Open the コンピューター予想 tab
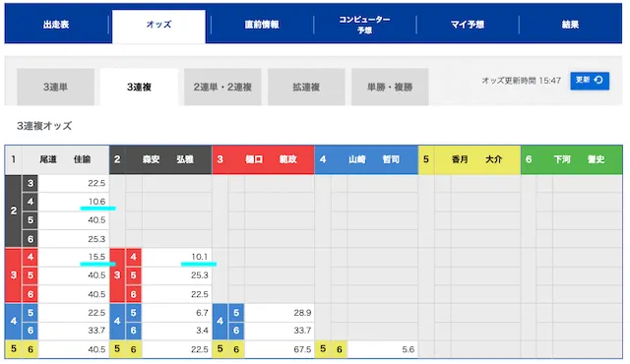 pos(364,25)
